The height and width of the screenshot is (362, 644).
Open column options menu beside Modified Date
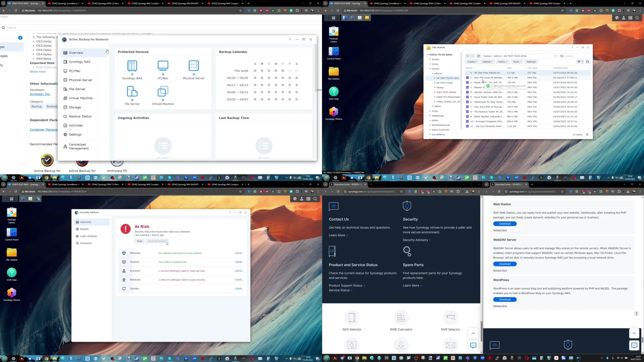pyautogui.click(x=589, y=68)
